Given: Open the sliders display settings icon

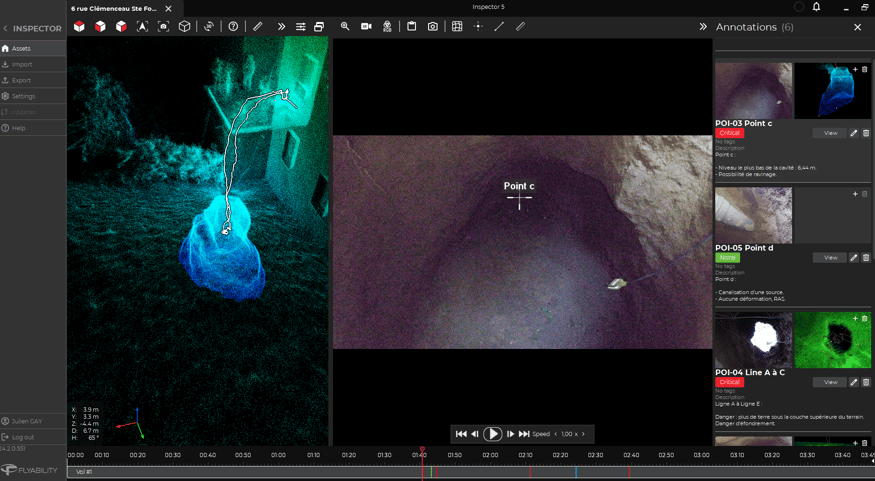Looking at the screenshot, I should pos(301,26).
